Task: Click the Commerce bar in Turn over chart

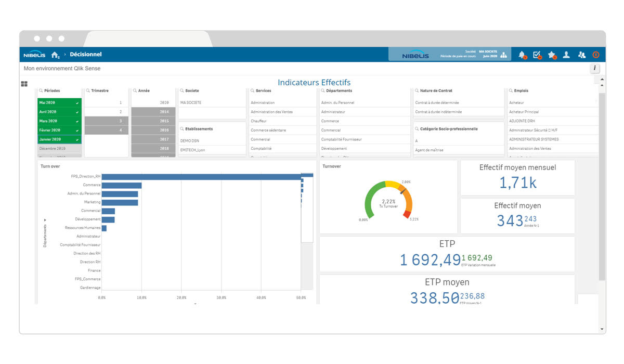Action: [x=122, y=185]
